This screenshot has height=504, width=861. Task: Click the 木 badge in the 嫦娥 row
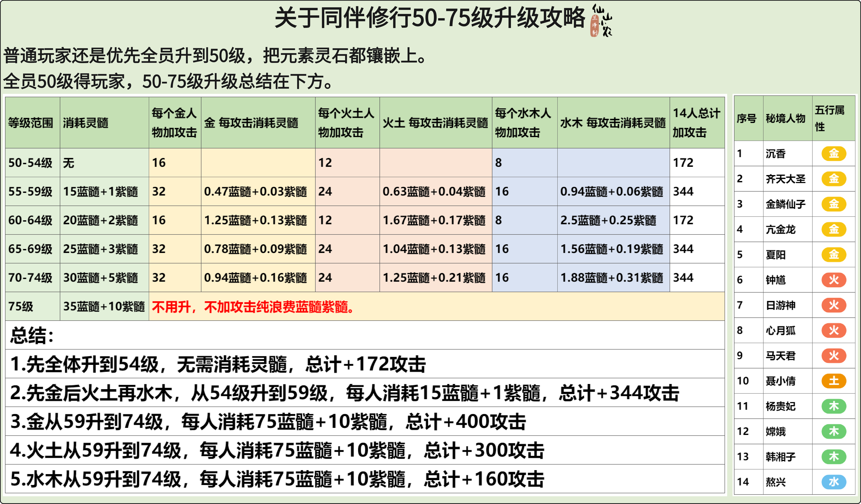(x=834, y=431)
